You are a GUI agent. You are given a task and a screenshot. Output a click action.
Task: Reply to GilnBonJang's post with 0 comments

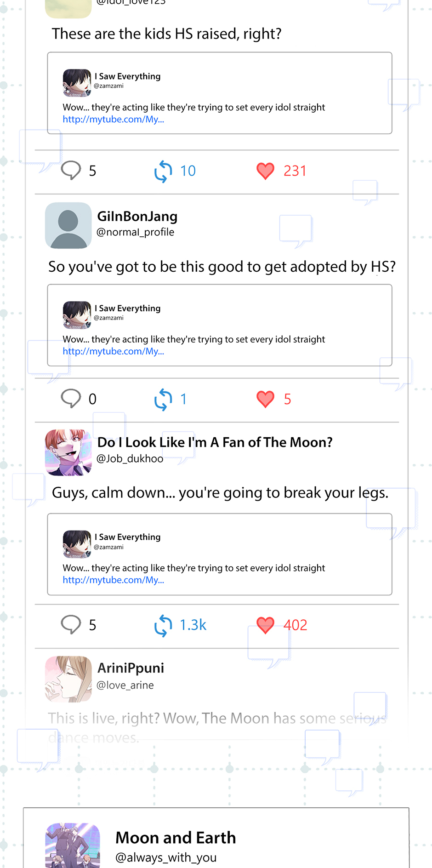tap(71, 399)
